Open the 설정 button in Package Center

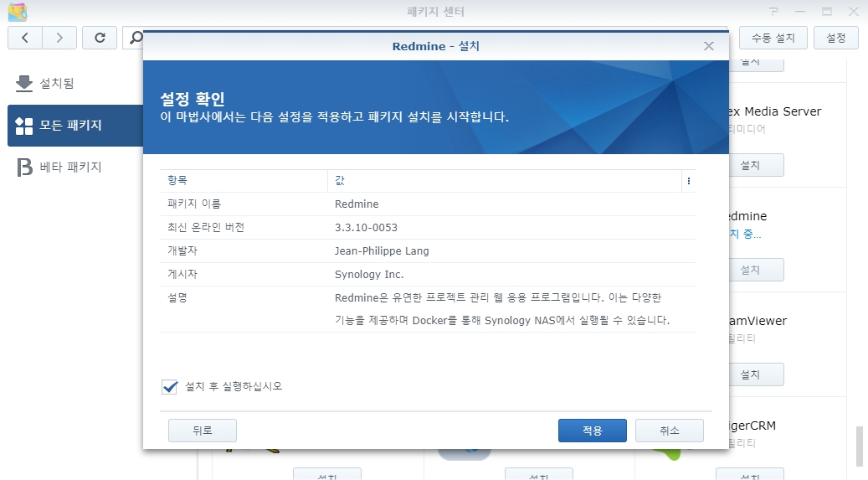pyautogui.click(x=836, y=38)
